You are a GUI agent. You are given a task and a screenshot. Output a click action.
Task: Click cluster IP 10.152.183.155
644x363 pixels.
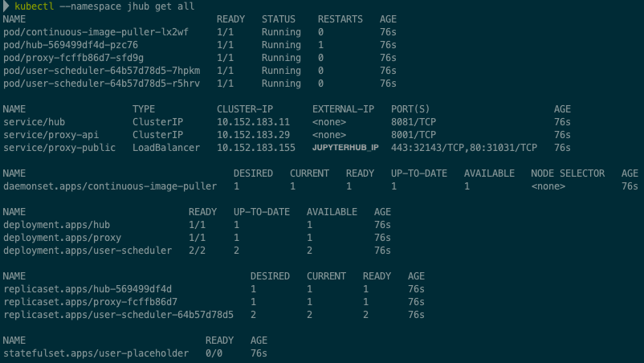point(255,148)
